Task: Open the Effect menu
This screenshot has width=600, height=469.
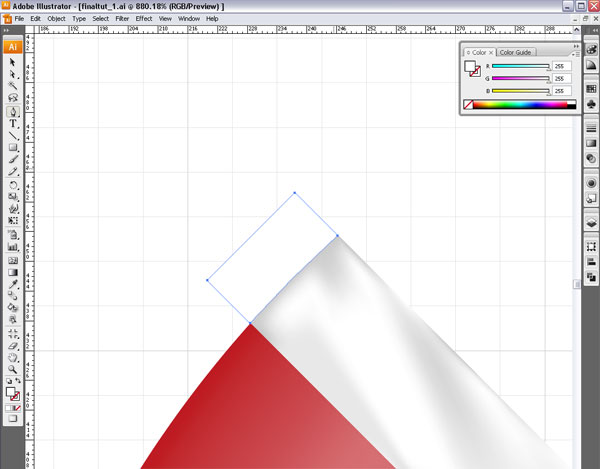Action: pos(144,18)
